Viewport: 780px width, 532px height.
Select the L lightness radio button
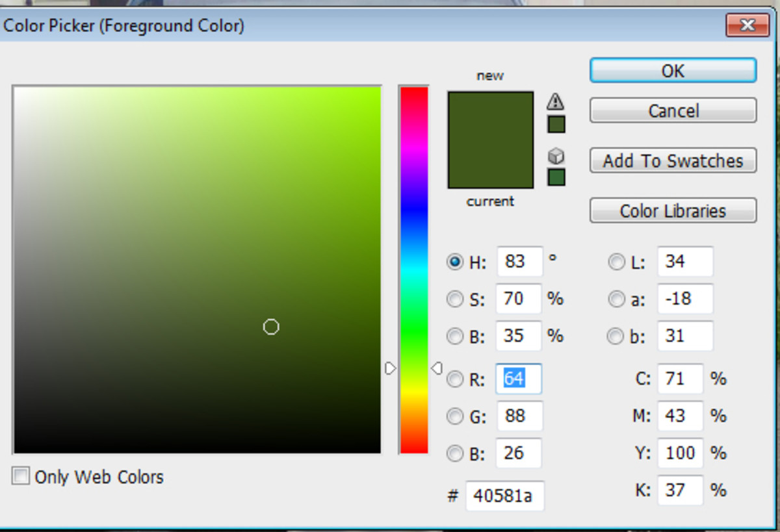point(616,262)
